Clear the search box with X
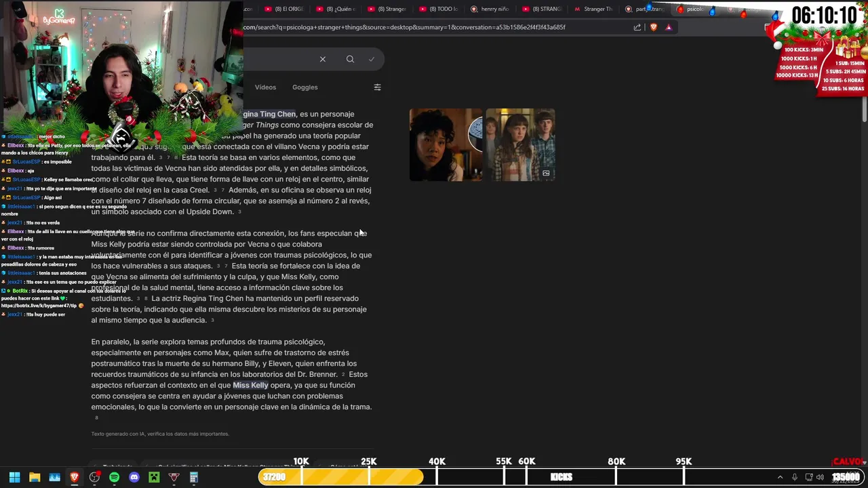 323,59
